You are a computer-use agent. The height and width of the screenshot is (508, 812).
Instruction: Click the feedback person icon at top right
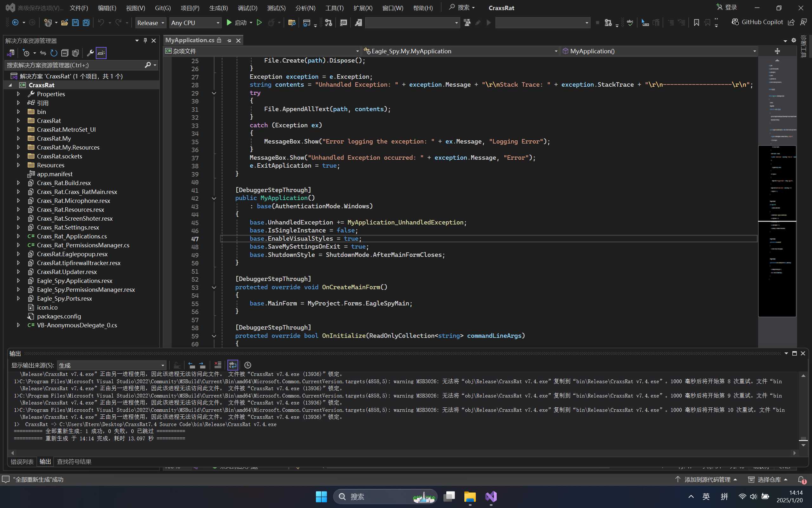(x=804, y=22)
